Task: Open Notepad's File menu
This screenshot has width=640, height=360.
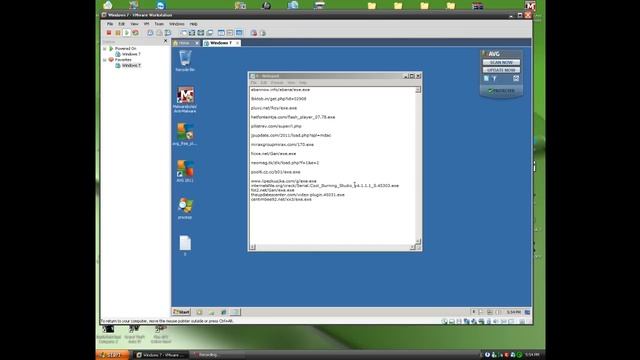Action: coord(253,82)
